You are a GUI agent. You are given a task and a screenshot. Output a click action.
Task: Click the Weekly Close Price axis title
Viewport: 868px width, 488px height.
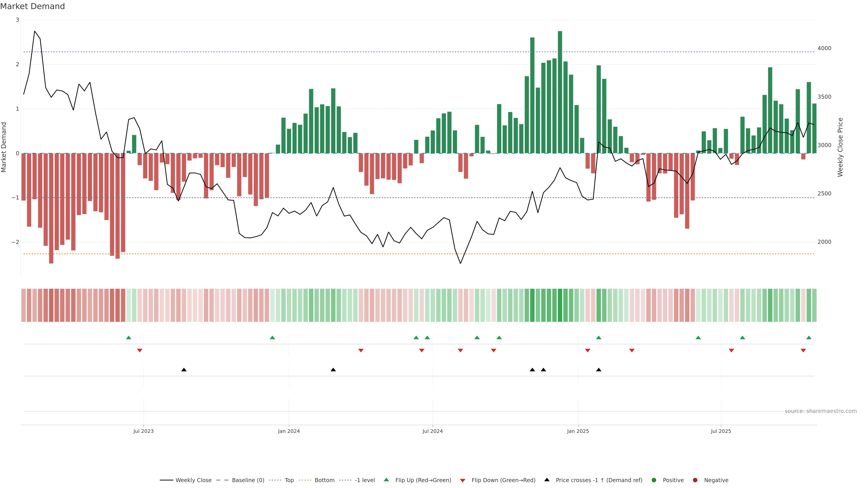coord(840,147)
